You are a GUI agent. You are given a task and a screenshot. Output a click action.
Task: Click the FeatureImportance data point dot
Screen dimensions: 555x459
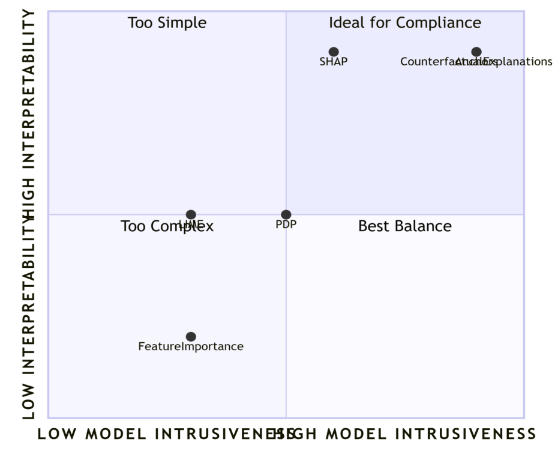pyautogui.click(x=191, y=337)
